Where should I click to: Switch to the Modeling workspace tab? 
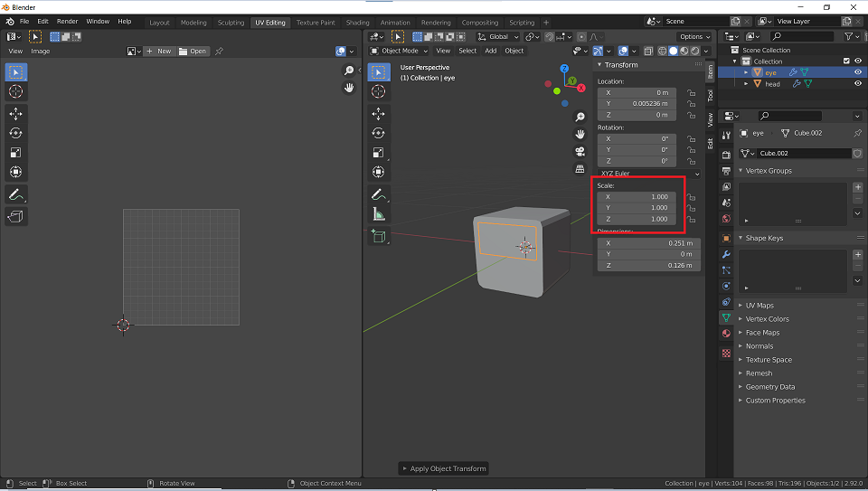(x=193, y=22)
